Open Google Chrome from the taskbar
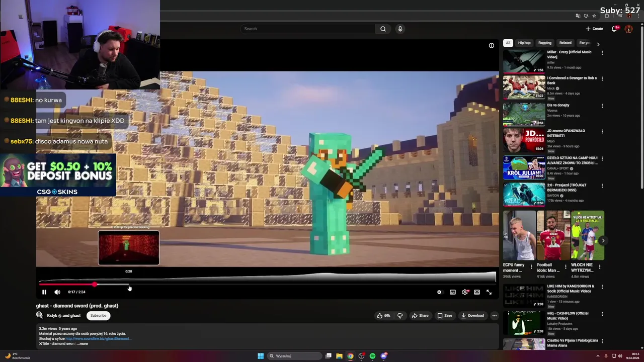The width and height of the screenshot is (644, 362). (350, 356)
